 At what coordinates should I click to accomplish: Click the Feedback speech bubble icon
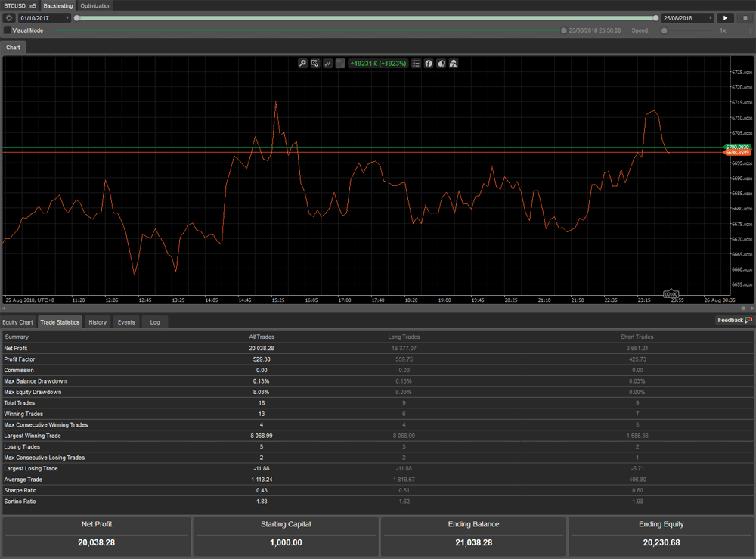pyautogui.click(x=748, y=320)
